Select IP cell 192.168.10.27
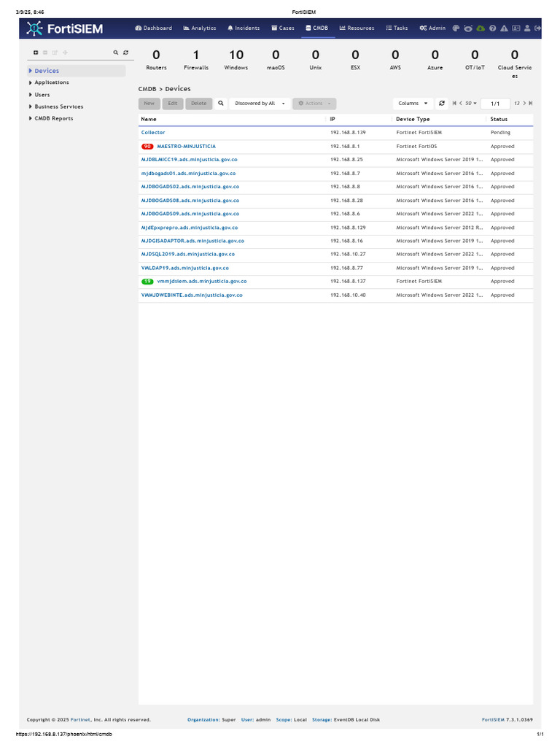Image resolution: width=560 pixels, height=747 pixels. (x=348, y=255)
